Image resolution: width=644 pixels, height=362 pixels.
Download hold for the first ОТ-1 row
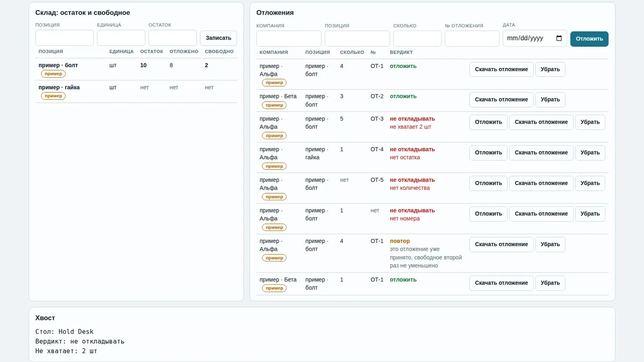(501, 69)
